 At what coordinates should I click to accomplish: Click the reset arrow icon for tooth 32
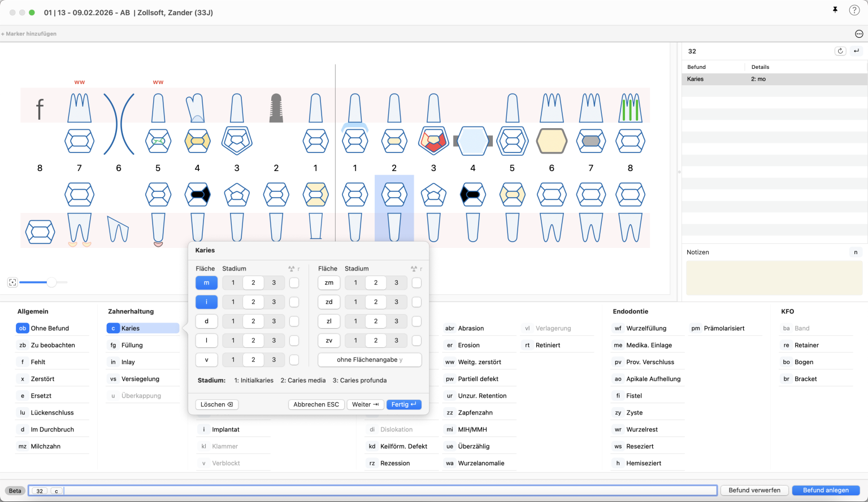[840, 51]
